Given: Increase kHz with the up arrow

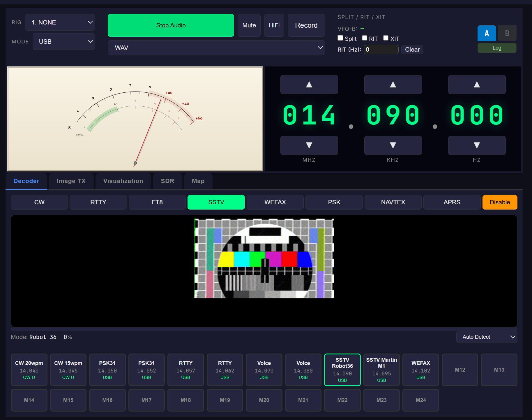Looking at the screenshot, I should click(393, 85).
